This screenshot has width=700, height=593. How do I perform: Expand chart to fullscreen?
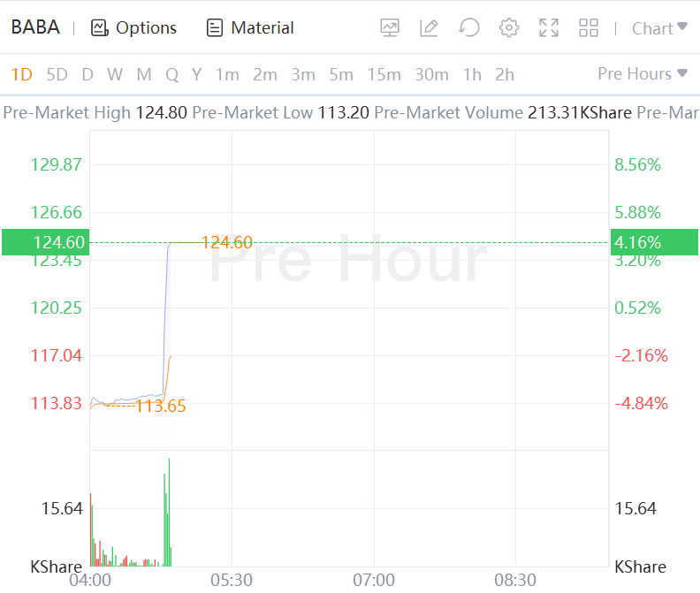coord(549,28)
